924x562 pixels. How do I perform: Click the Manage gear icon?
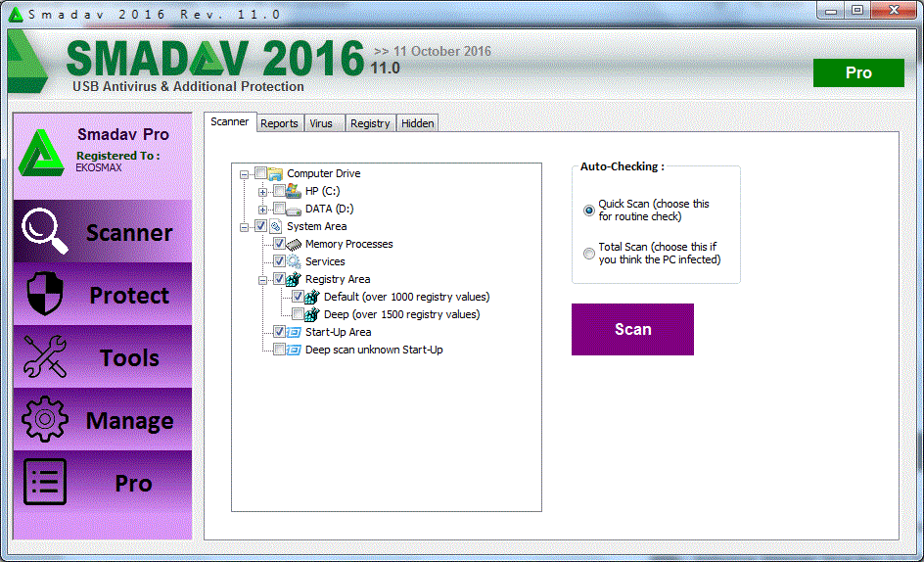(45, 419)
